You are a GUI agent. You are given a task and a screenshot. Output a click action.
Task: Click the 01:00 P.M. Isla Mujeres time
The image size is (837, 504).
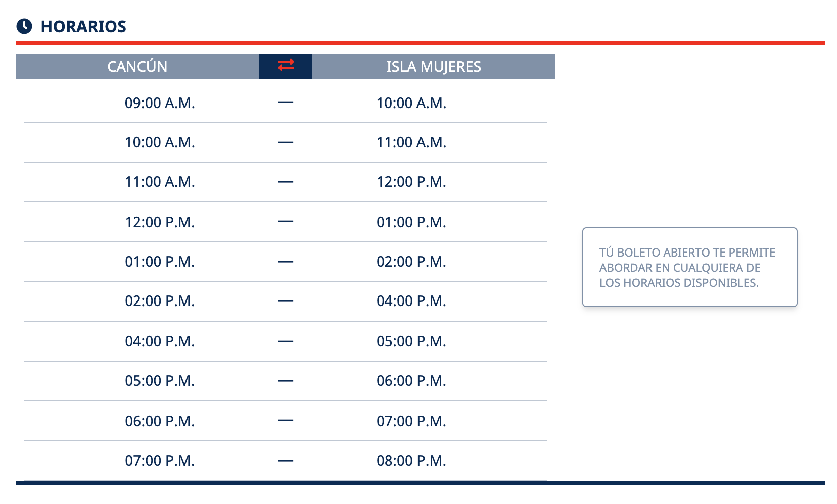411,222
